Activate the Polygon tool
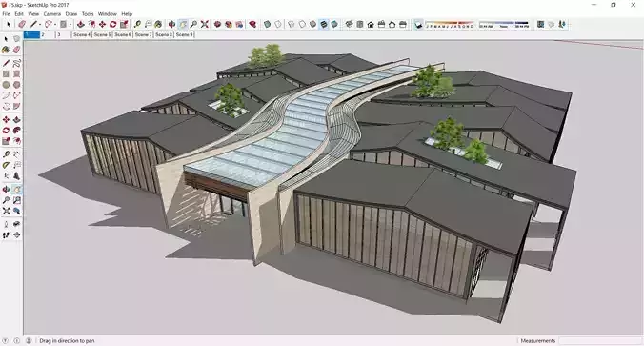Screen dimensions: 644x346 point(16,85)
